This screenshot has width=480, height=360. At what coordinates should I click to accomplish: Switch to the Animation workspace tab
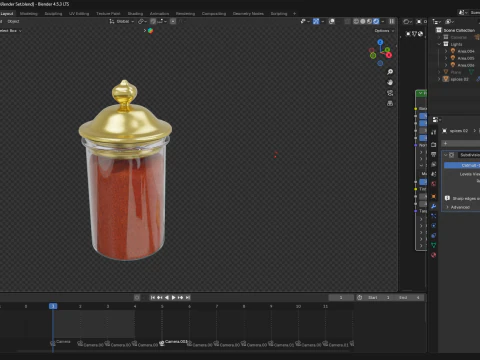(x=159, y=14)
